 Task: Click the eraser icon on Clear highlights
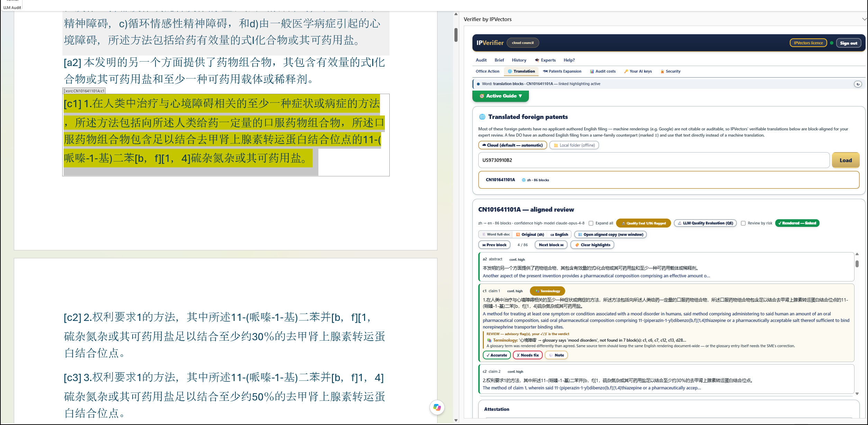click(577, 245)
